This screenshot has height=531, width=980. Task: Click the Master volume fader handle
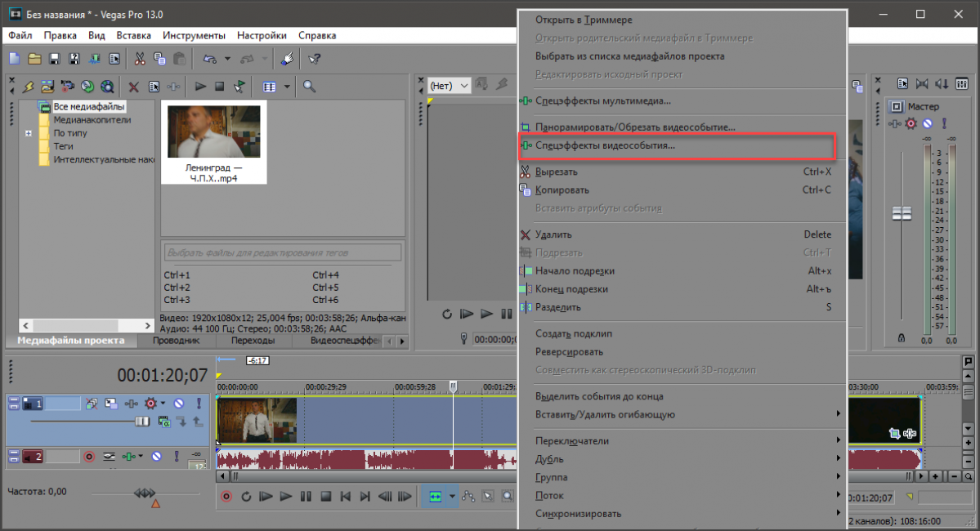pos(902,213)
